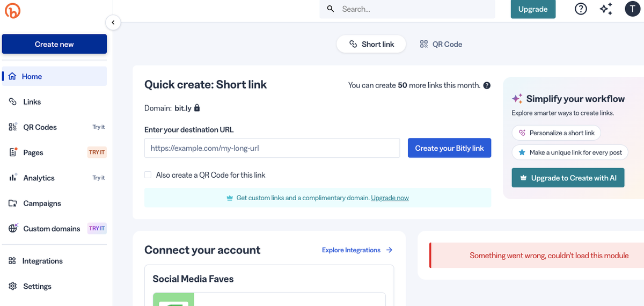Click the Settings gear icon
Screen dimensions: 644x306
[13, 286]
